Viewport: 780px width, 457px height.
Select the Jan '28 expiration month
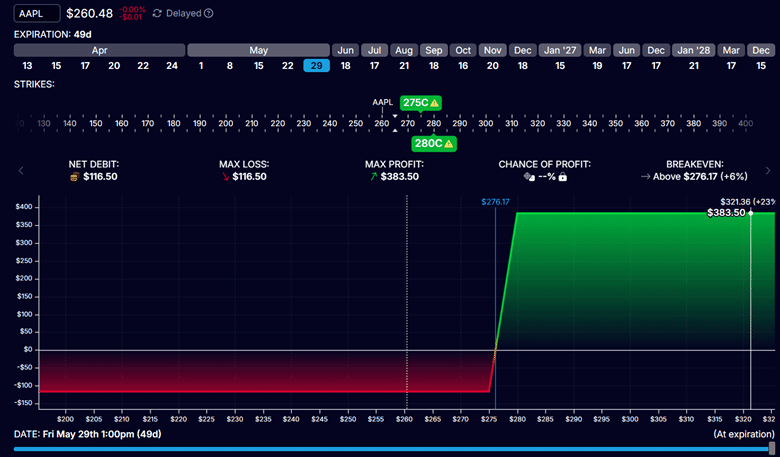[x=694, y=50]
